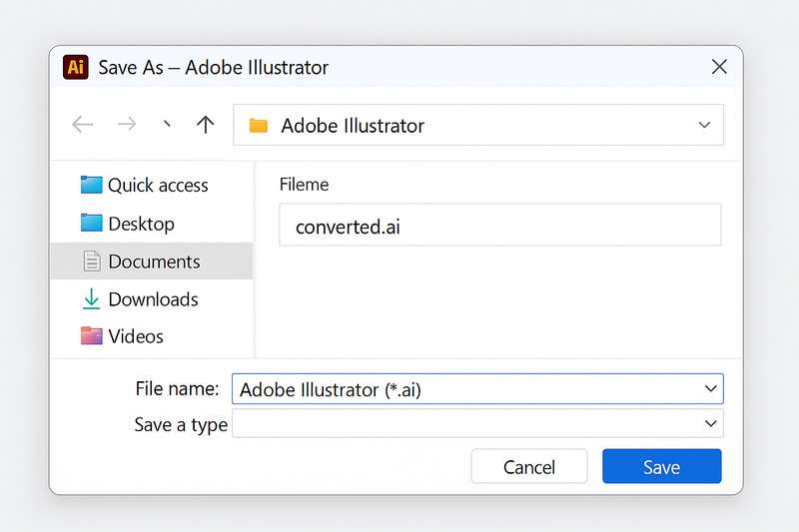The height and width of the screenshot is (532, 799).
Task: Click the Adobe Illustrator (*.ai) combo box
Action: [477, 389]
